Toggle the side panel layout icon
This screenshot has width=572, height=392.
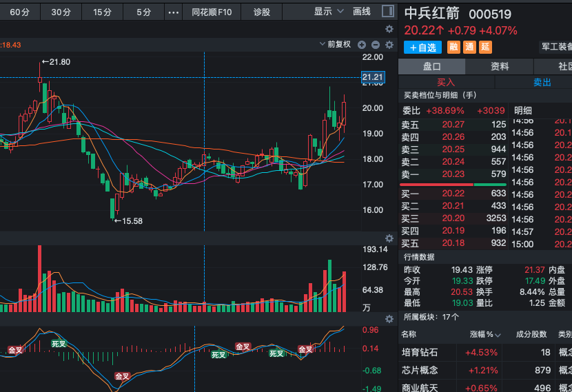(388, 11)
